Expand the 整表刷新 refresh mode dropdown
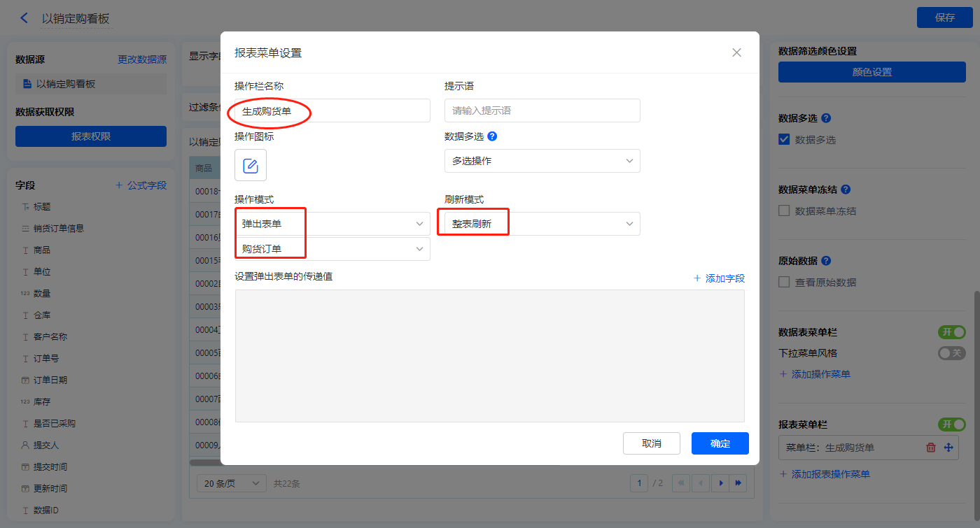Viewport: 980px width, 528px height. [x=542, y=224]
